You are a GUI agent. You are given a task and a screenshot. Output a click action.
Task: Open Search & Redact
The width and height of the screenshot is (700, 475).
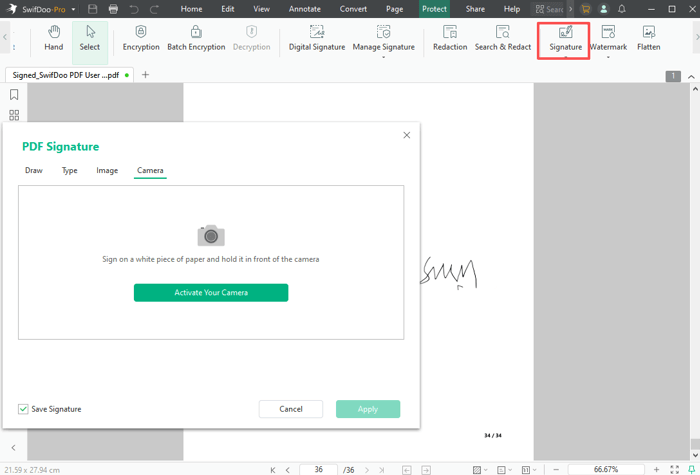(x=503, y=38)
